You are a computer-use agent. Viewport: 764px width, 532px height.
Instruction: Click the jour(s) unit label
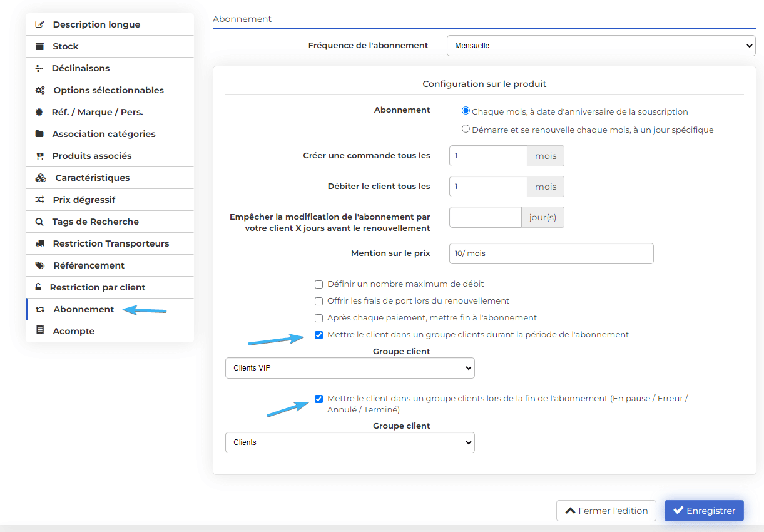coord(543,217)
